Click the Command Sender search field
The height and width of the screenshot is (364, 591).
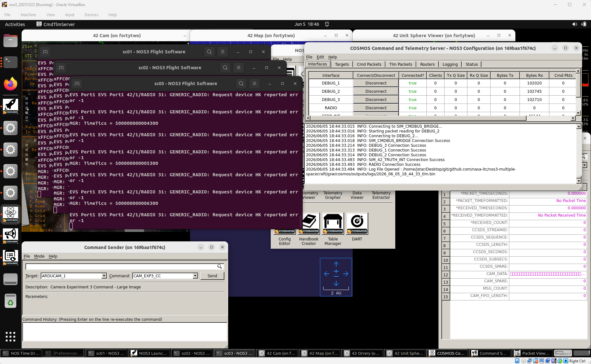point(121,266)
